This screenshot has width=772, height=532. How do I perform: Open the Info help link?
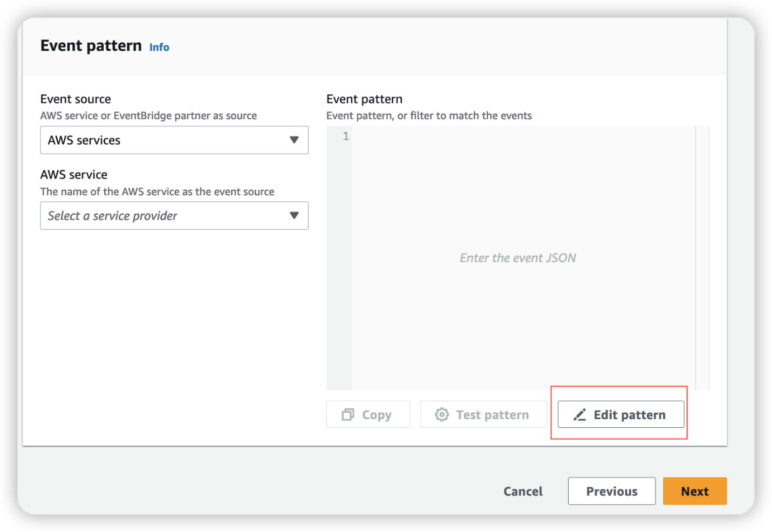[159, 47]
